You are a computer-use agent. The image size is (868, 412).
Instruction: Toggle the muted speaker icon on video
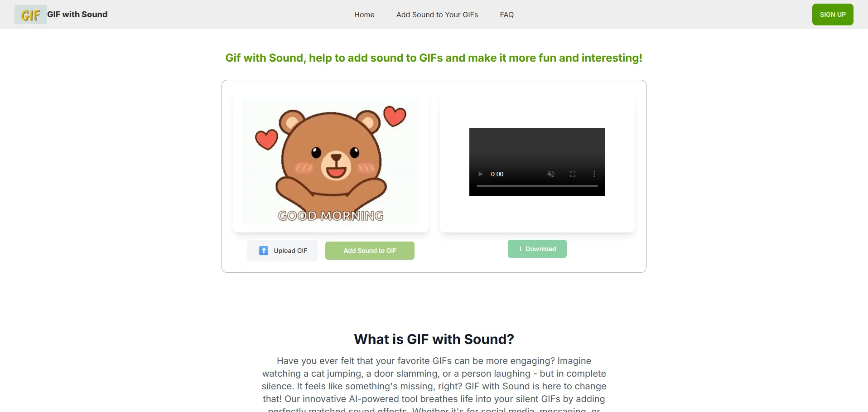pos(551,174)
